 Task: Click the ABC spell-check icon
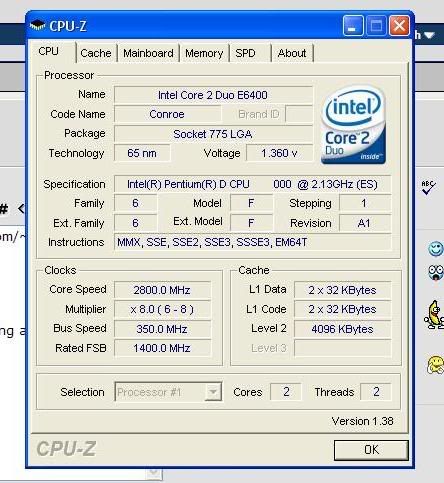428,188
